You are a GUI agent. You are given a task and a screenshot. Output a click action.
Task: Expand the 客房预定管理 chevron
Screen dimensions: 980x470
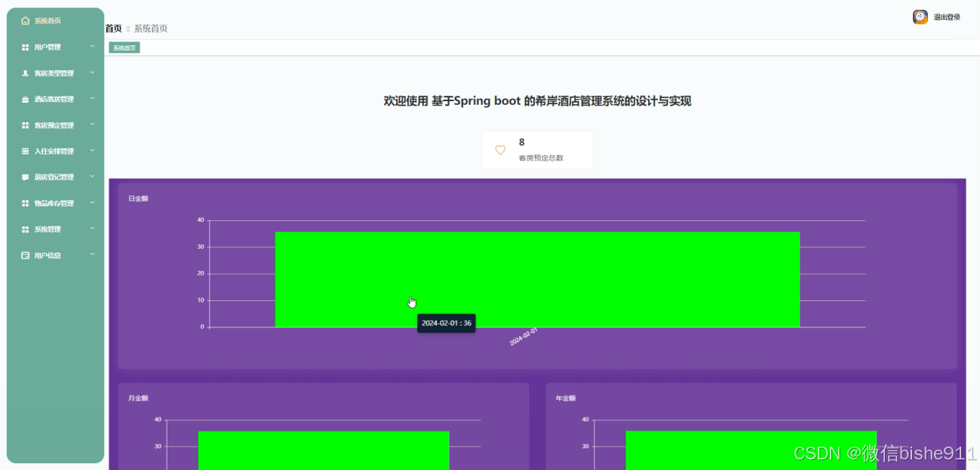coord(92,124)
